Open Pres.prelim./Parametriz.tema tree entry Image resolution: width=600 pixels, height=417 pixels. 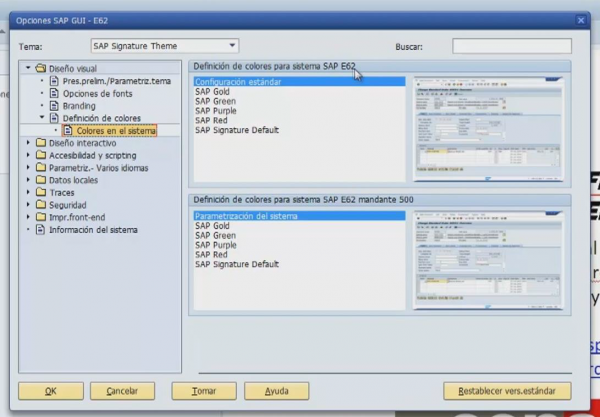(117, 81)
